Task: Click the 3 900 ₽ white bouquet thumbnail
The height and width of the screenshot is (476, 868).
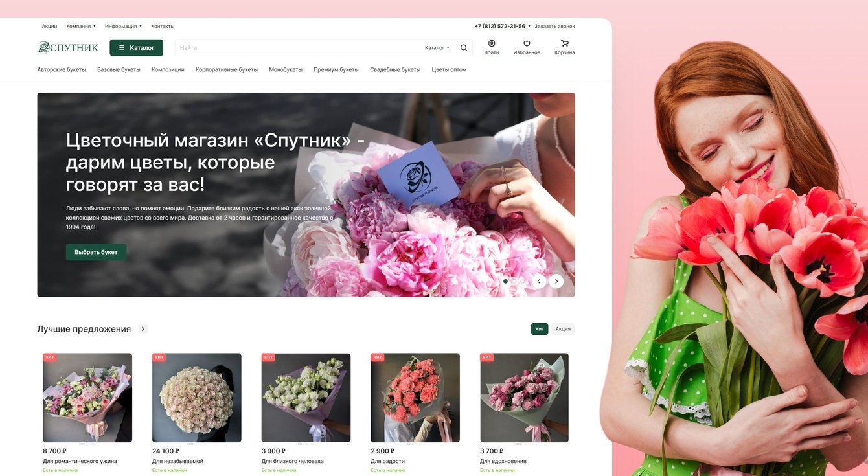Action: point(306,398)
